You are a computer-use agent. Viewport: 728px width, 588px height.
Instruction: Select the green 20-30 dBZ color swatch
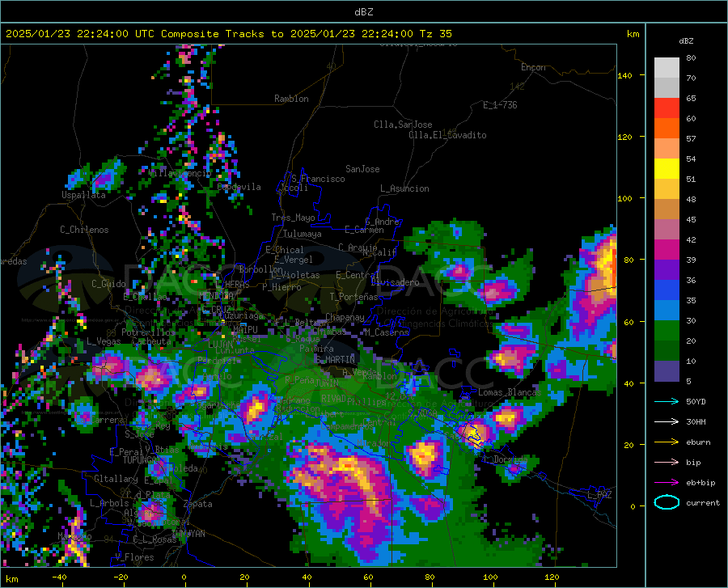[x=667, y=331]
